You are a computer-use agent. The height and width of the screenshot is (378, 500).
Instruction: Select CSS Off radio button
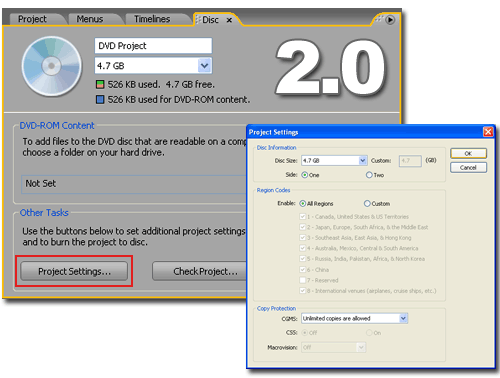pyautogui.click(x=304, y=333)
